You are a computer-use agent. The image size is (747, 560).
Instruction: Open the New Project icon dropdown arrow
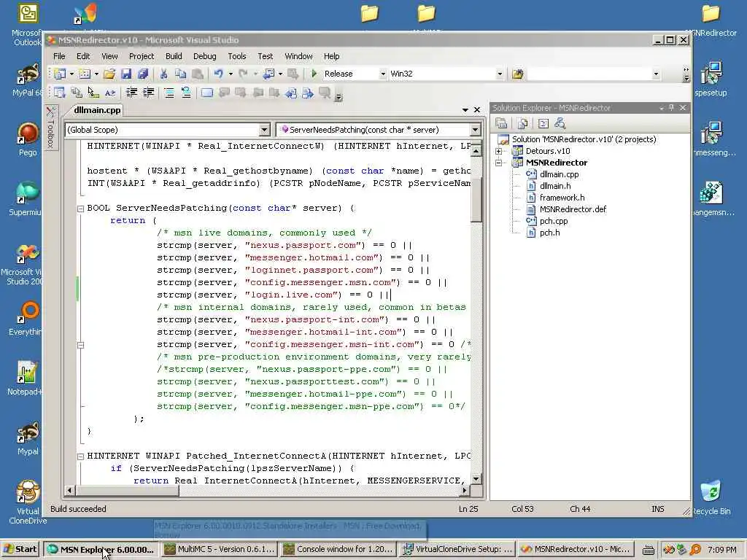click(71, 74)
